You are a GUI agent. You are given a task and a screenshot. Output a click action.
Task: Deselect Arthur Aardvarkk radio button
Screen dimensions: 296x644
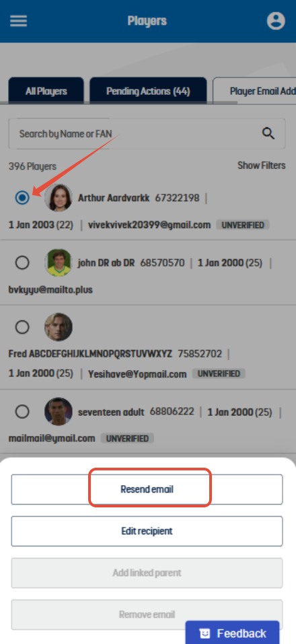(22, 198)
